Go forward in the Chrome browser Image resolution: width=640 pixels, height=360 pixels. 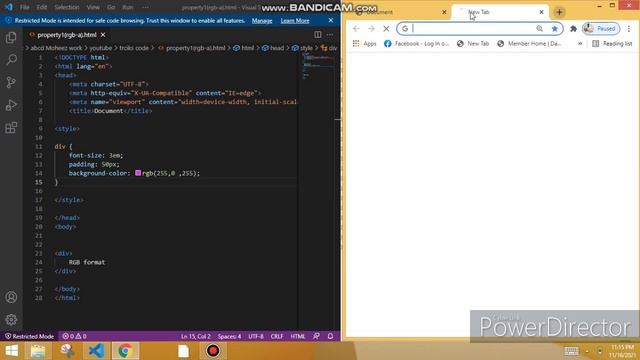coord(371,29)
